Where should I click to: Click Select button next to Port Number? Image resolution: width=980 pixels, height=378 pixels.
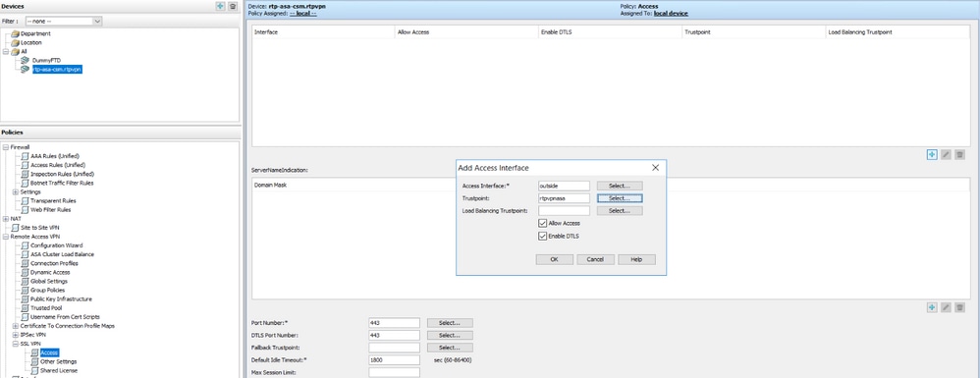pyautogui.click(x=450, y=323)
